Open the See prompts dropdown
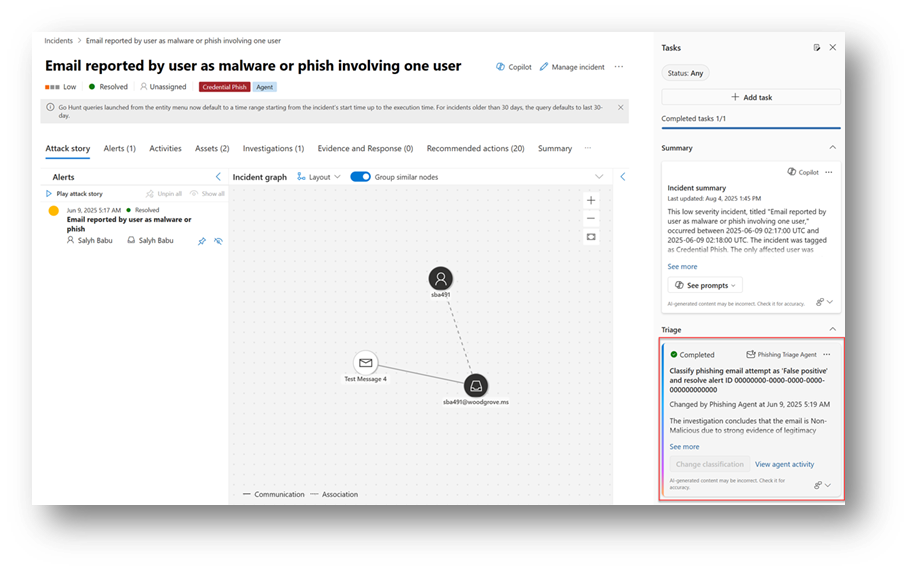This screenshot has height=570, width=910. [x=705, y=285]
